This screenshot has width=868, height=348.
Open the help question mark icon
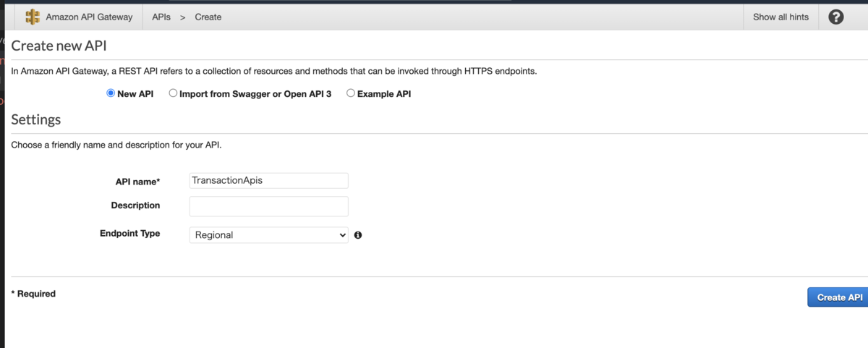click(836, 17)
